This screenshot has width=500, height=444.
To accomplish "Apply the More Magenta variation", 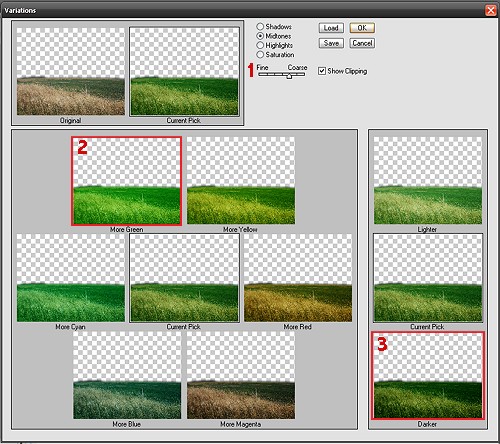I will click(241, 375).
